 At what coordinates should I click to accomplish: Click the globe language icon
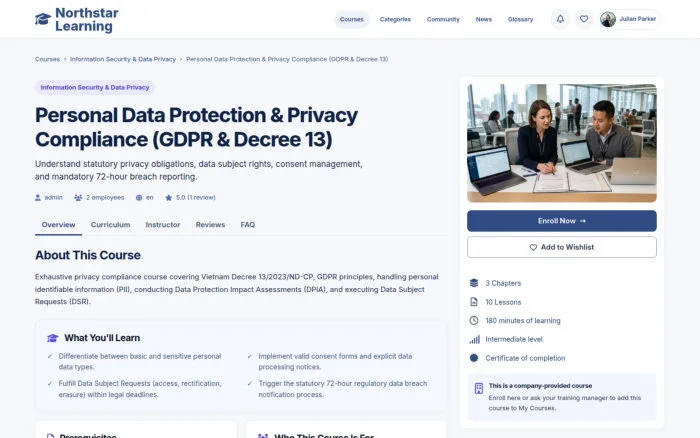pos(139,197)
